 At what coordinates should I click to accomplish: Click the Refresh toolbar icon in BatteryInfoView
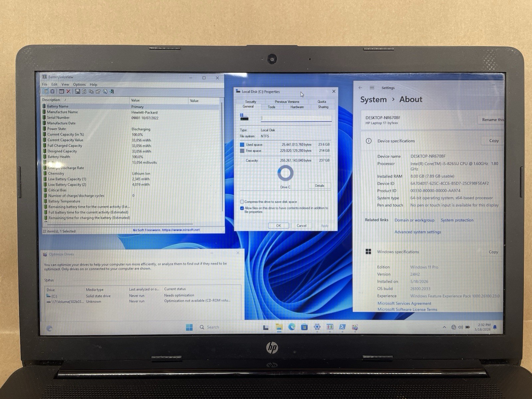(84, 91)
